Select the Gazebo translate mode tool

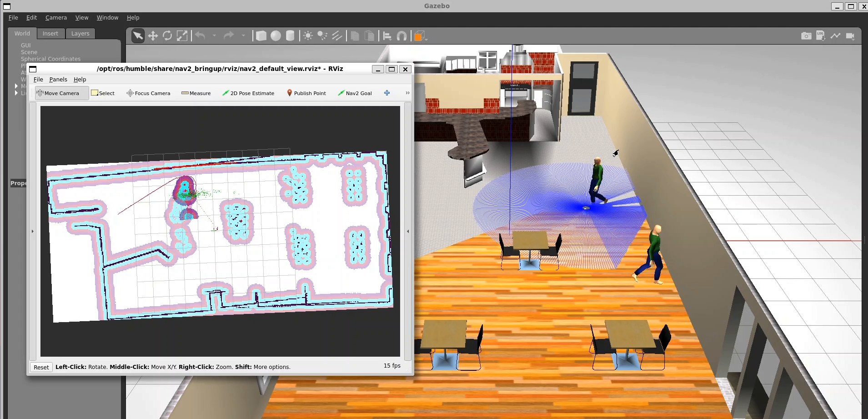click(x=153, y=36)
